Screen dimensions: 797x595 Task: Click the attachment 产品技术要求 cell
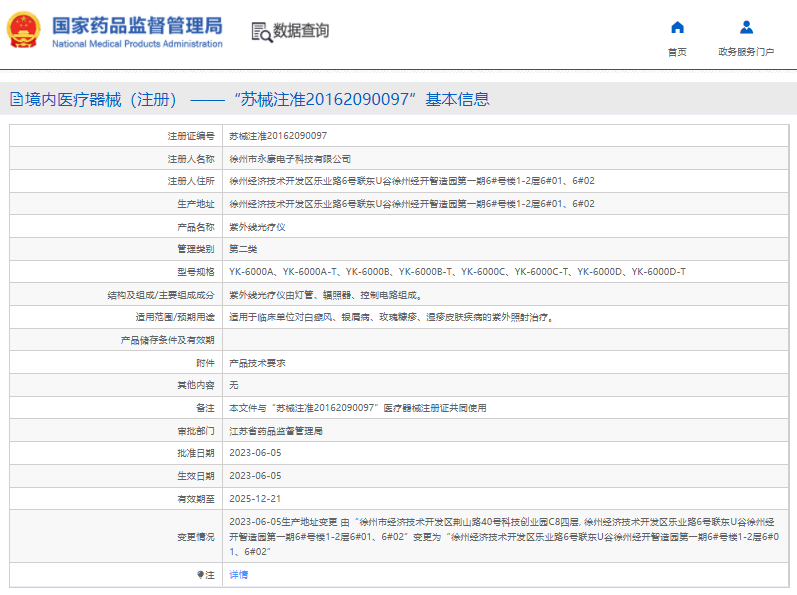click(x=505, y=363)
